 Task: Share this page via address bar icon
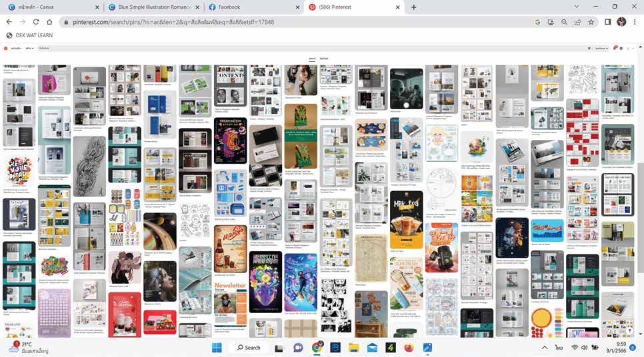(577, 22)
